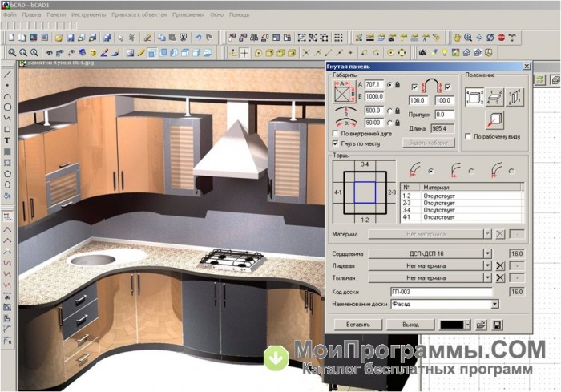The height and width of the screenshot is (392, 561).
Task: Choose horizontal panel position icon under Положение
Action: pos(494,97)
